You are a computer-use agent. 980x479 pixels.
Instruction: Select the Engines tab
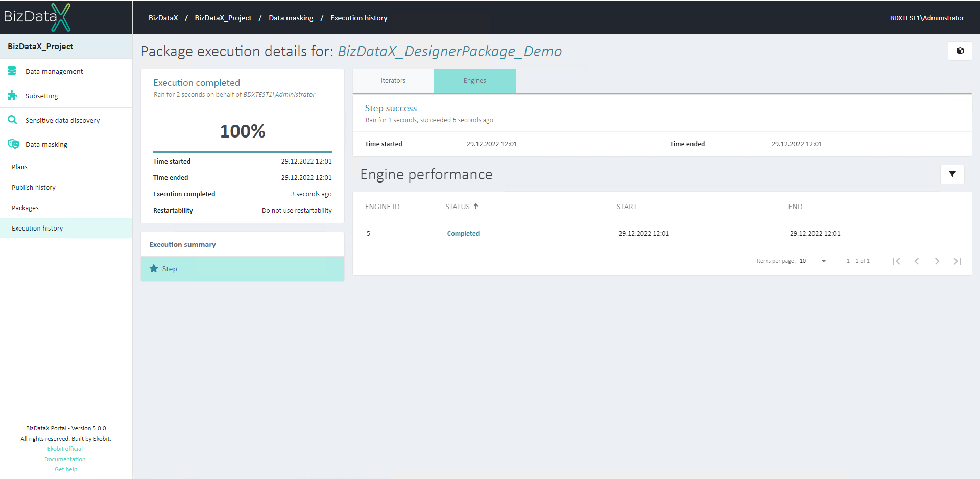pyautogui.click(x=475, y=81)
